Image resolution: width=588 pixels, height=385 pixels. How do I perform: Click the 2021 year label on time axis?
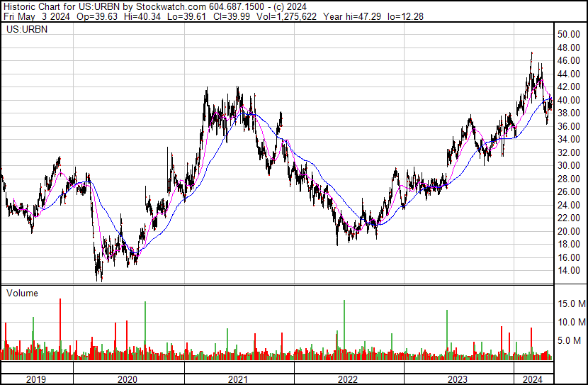(x=238, y=379)
